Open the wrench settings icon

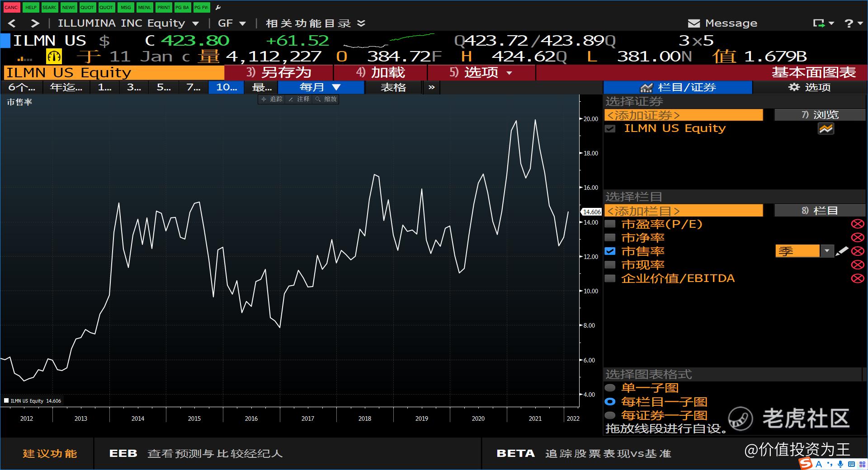[x=218, y=7]
